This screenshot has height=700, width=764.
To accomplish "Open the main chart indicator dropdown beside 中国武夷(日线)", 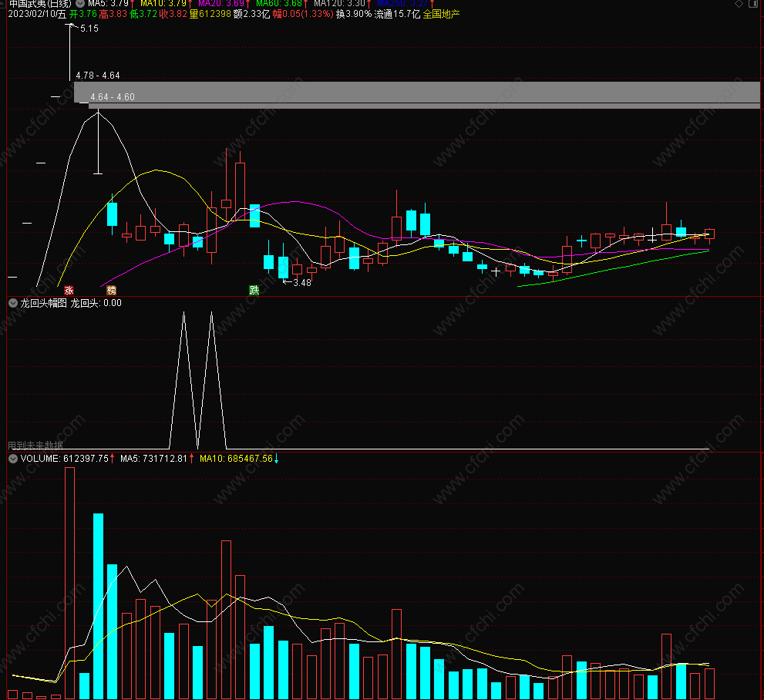I will [80, 3].
